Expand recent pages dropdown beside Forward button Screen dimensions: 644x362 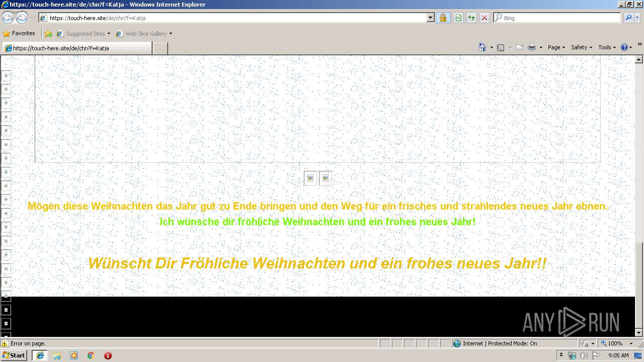point(33,18)
